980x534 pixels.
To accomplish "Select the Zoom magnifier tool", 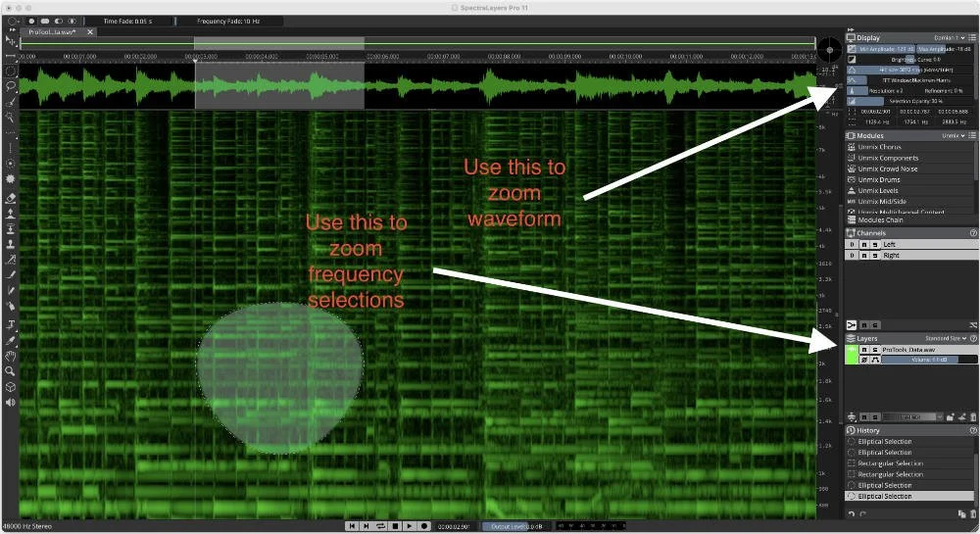I will 11,371.
